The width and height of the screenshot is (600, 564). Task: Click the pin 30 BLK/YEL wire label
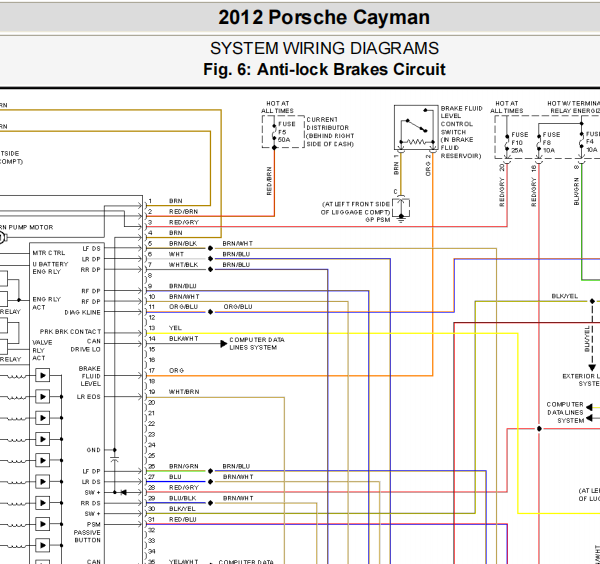[x=182, y=509]
